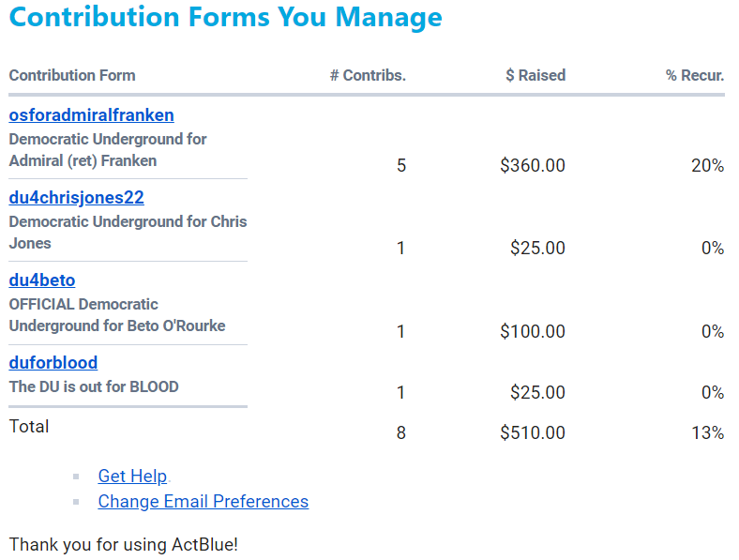The image size is (739, 560).
Task: Click the Get Help link
Action: [132, 477]
